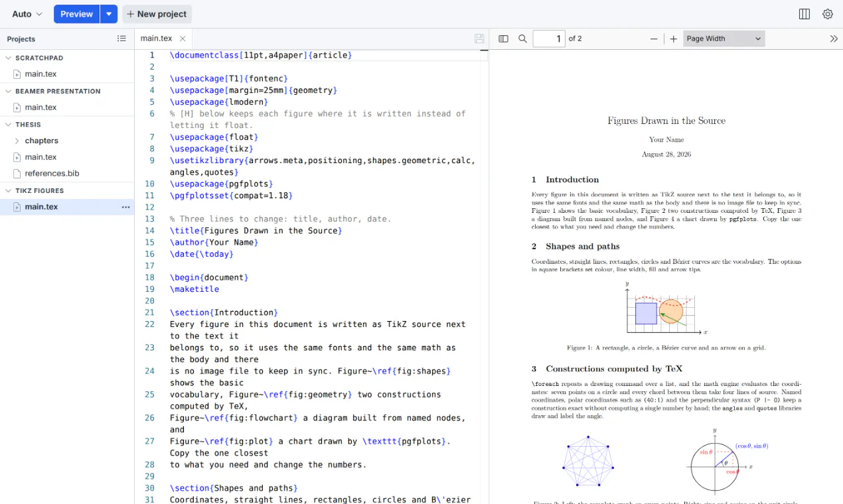Open references.bib file
Screen dimensions: 843x504
pos(67,174)
